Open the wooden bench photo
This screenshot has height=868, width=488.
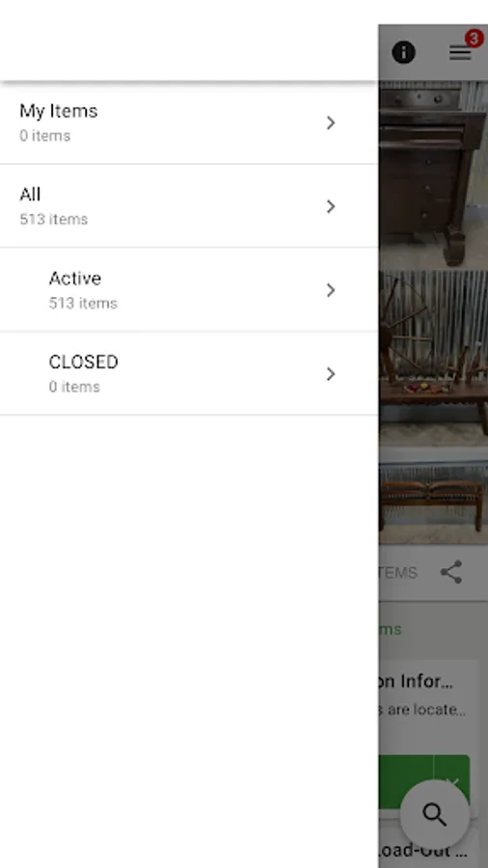433,496
